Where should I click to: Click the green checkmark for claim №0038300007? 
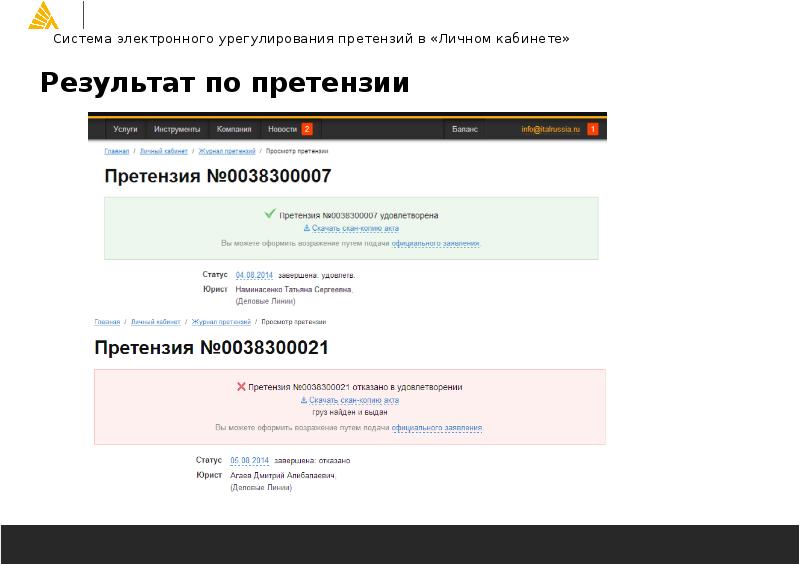(269, 214)
